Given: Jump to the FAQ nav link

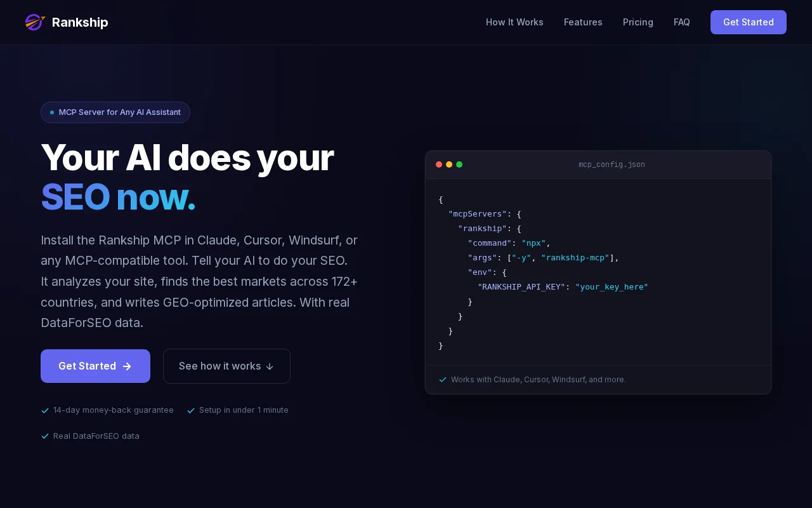Looking at the screenshot, I should coord(682,22).
